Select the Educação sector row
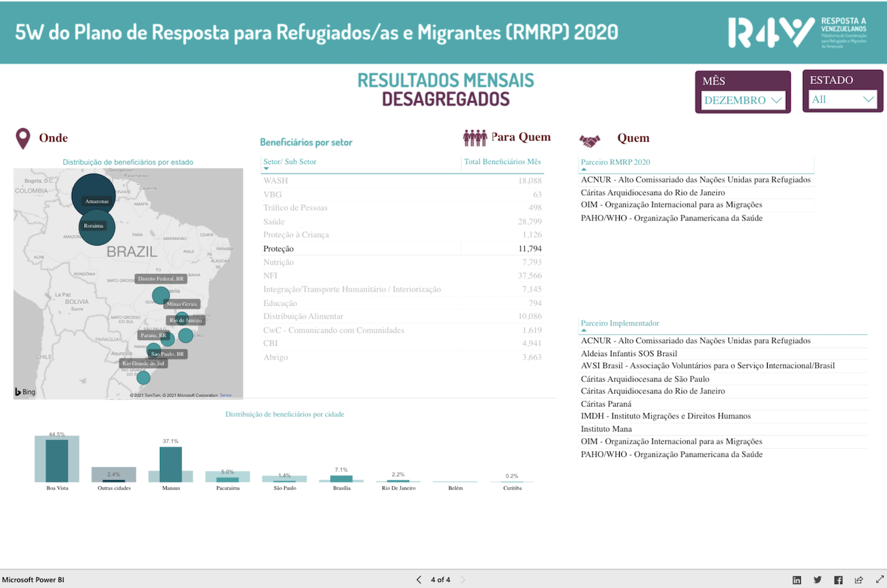The width and height of the screenshot is (887, 588). [402, 303]
